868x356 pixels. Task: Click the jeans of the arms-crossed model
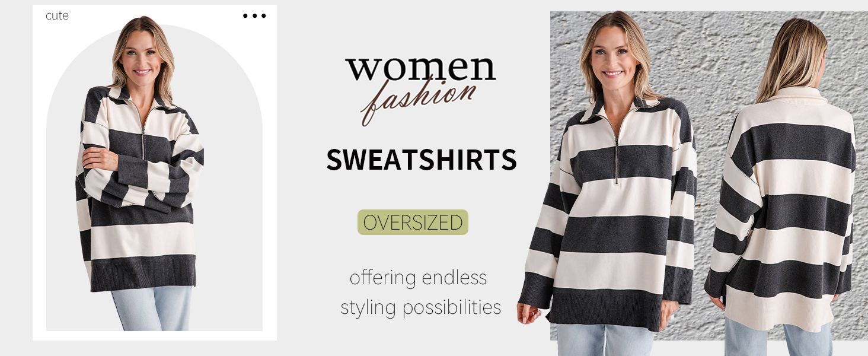tap(153, 309)
